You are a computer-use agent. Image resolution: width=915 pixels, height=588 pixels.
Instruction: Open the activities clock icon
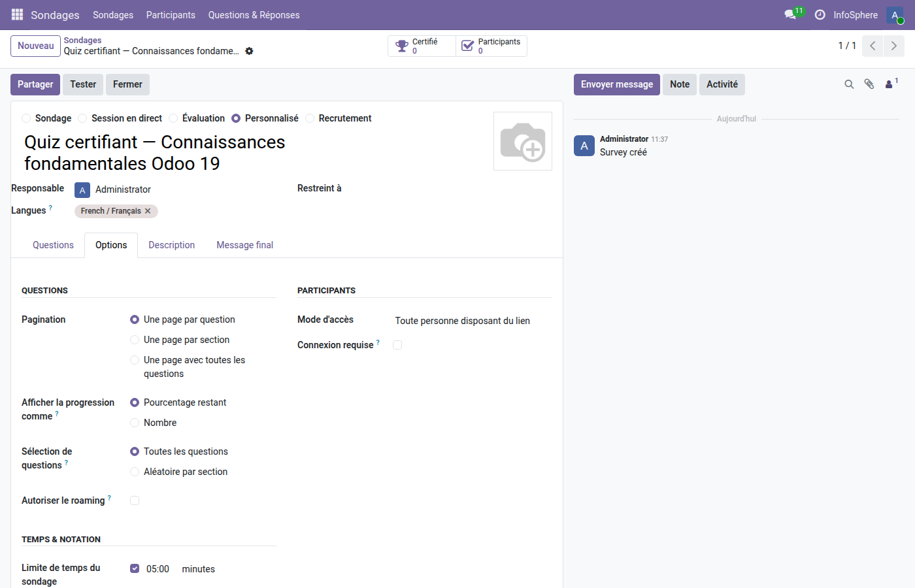820,14
